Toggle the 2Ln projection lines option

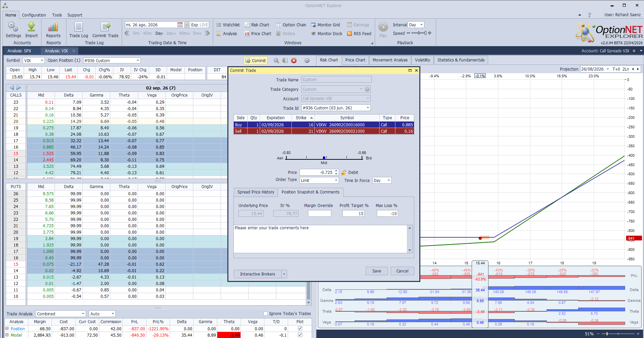click(625, 69)
